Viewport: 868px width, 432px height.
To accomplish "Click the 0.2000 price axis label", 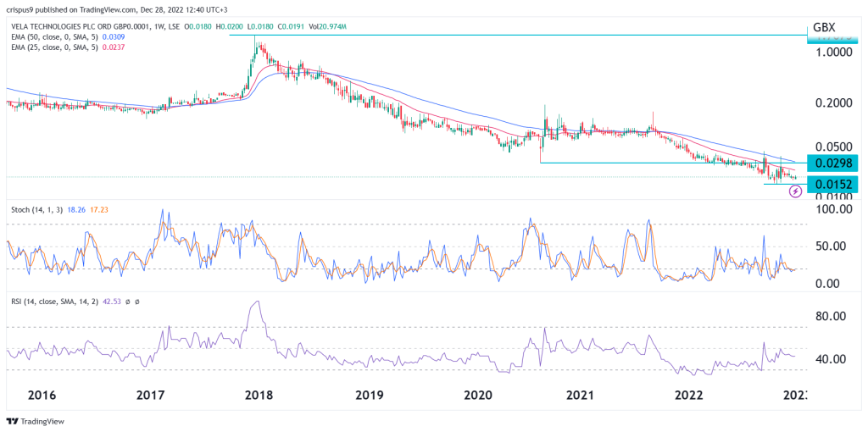I will (832, 103).
